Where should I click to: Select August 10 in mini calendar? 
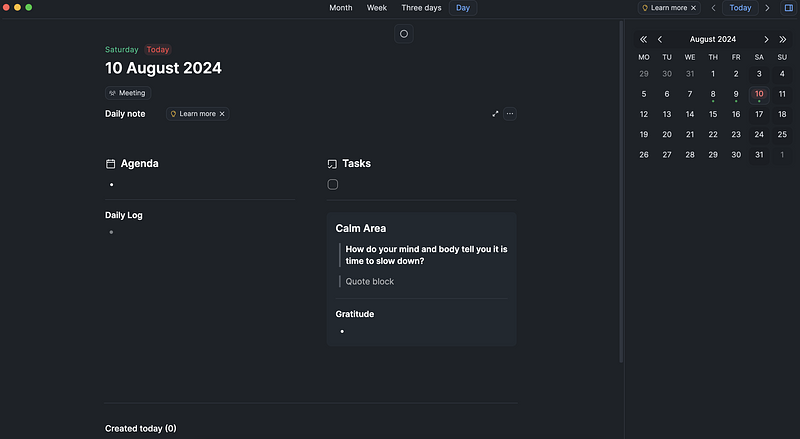click(x=759, y=94)
